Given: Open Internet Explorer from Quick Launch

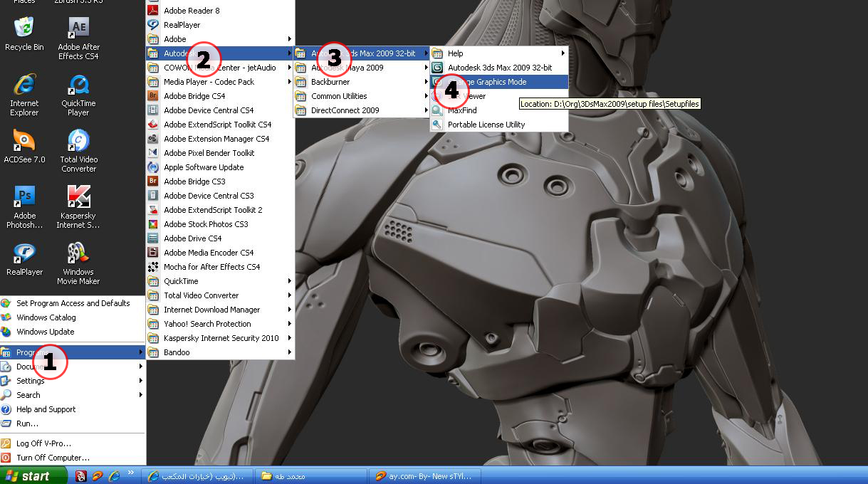Looking at the screenshot, I should [x=114, y=475].
